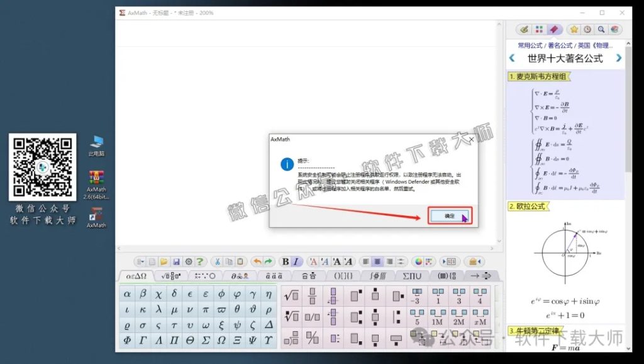Click the clock history icon in the sidebar
644x364 pixels.
click(x=587, y=29)
